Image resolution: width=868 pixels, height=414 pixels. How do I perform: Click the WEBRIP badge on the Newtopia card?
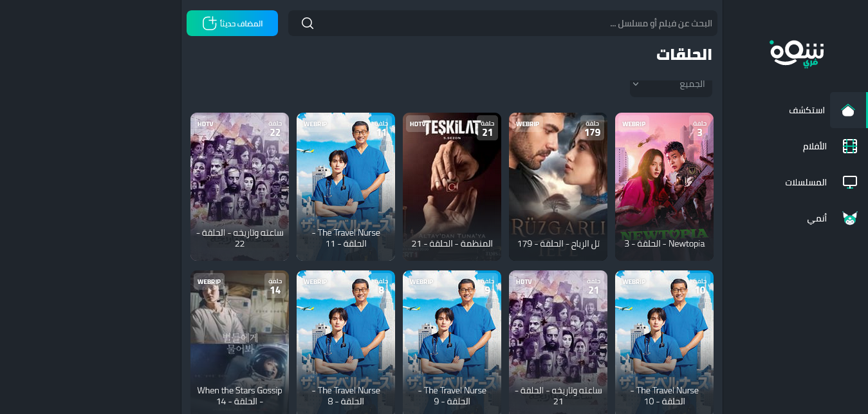(634, 124)
